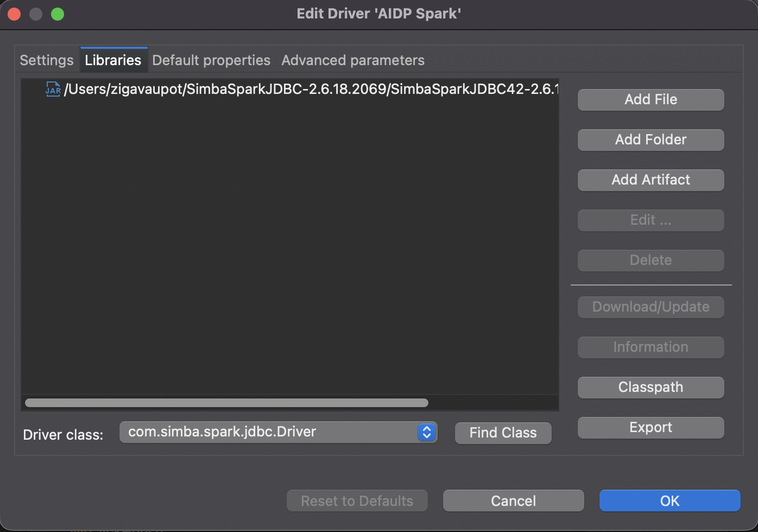The height and width of the screenshot is (532, 758).
Task: Click the green zoom window button
Action: coord(58,14)
